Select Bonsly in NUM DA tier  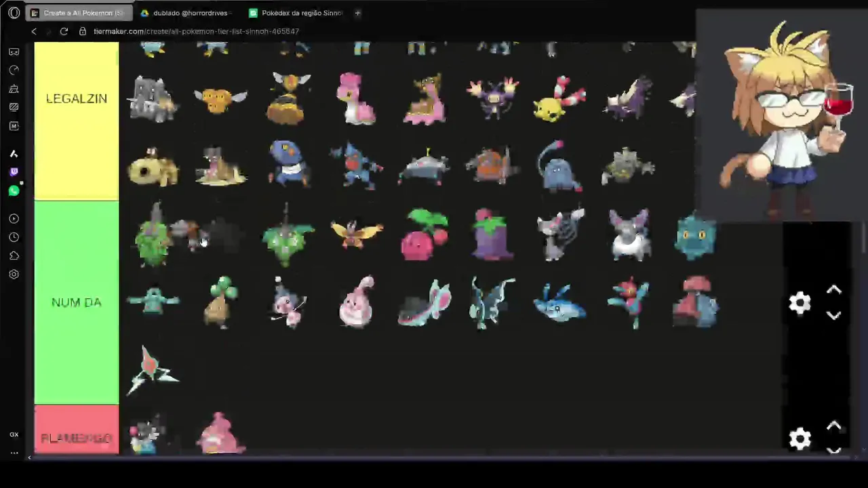[x=221, y=302]
